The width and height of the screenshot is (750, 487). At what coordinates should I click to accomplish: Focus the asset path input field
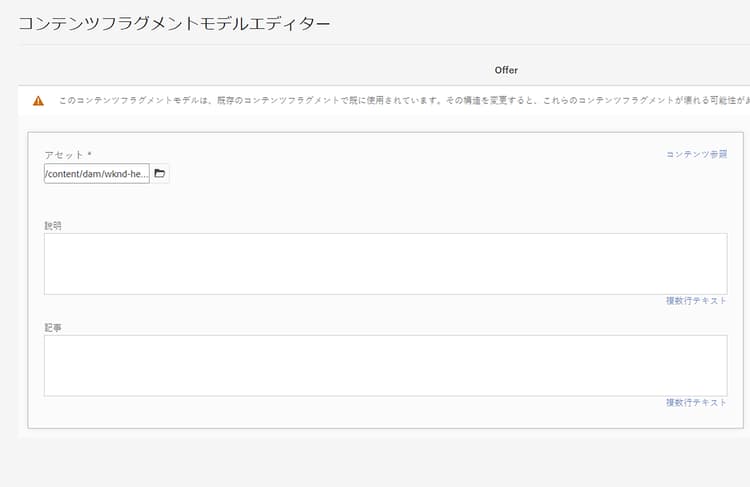point(97,174)
